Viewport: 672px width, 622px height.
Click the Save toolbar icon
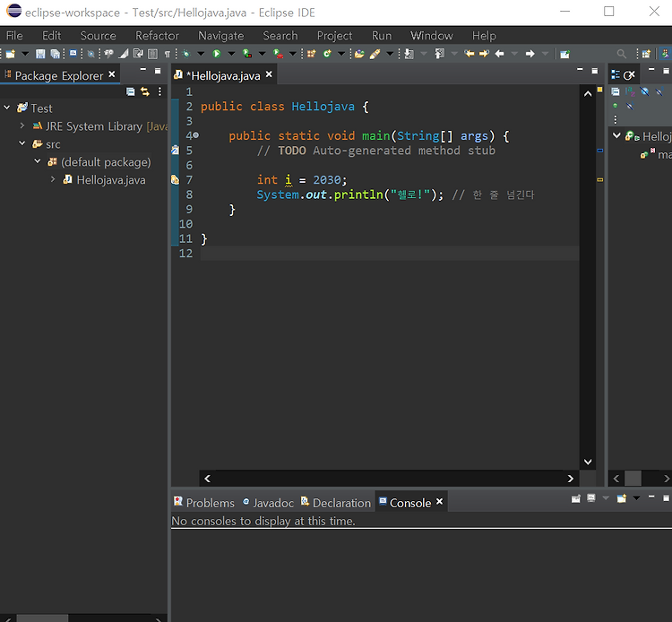click(x=40, y=54)
